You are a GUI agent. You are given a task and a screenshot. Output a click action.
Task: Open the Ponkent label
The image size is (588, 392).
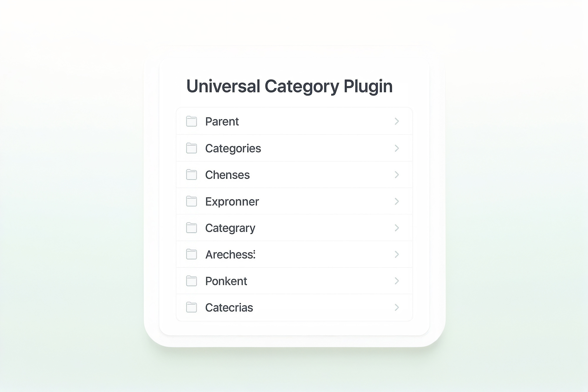click(226, 281)
